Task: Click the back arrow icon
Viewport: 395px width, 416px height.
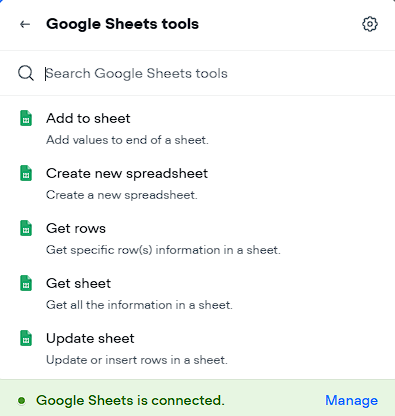Action: 25,24
